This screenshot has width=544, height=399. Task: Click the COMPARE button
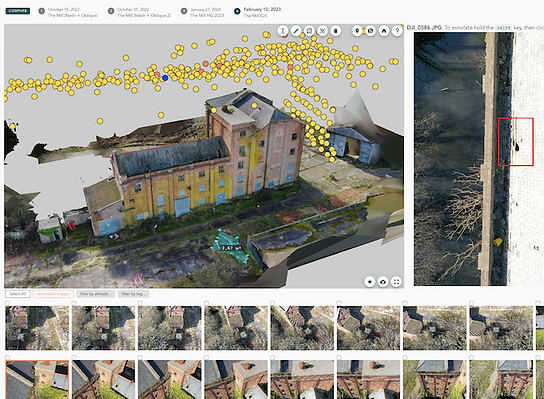pos(18,11)
